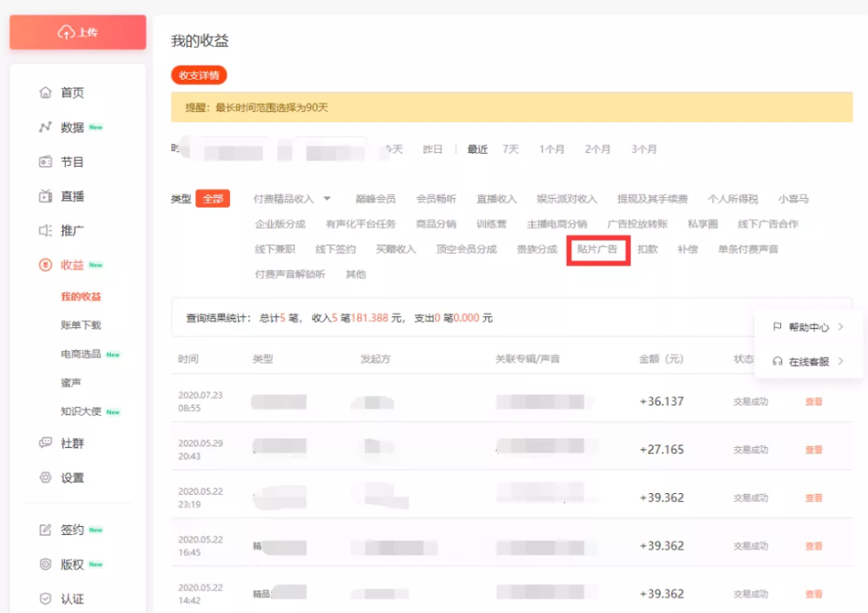Choose the 7天 time range option
Screen dimensions: 868x613
pos(510,149)
